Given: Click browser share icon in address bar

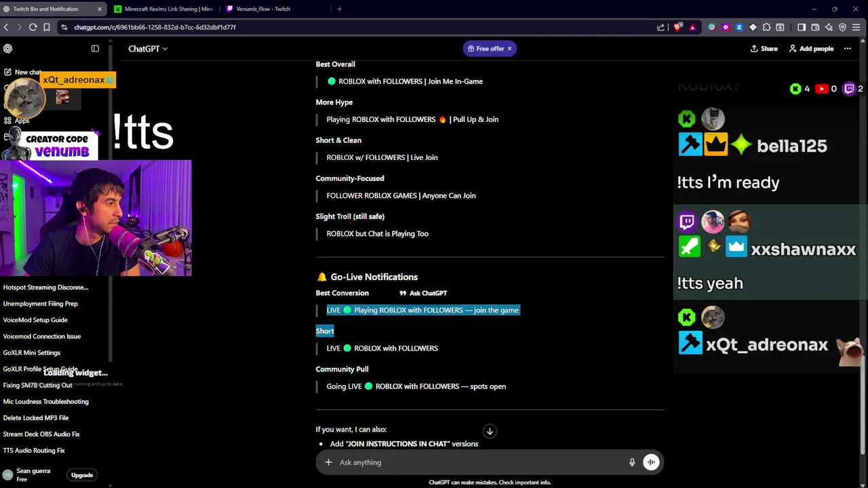Looking at the screenshot, I should click(x=660, y=27).
